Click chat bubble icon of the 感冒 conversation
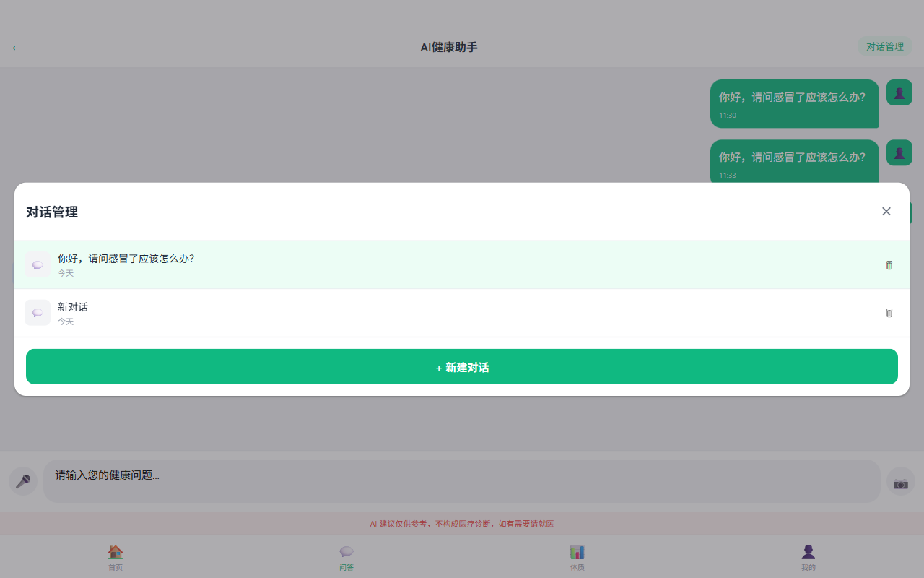The height and width of the screenshot is (578, 924). click(38, 264)
